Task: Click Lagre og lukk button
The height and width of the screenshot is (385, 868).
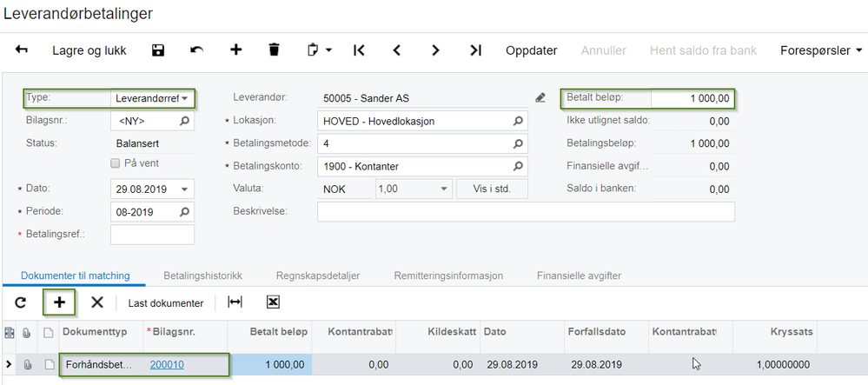Action: click(89, 50)
